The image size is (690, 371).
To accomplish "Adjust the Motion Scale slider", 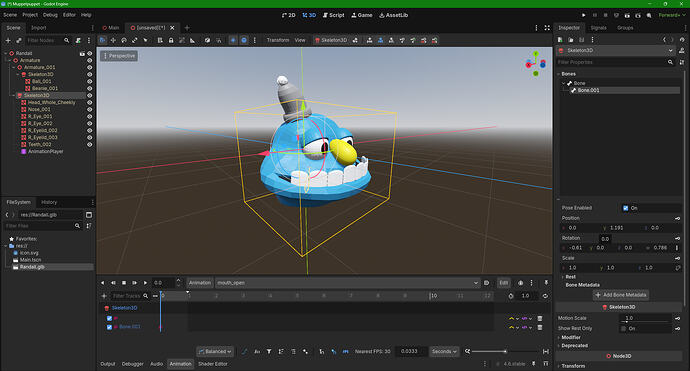I will pos(646,322).
